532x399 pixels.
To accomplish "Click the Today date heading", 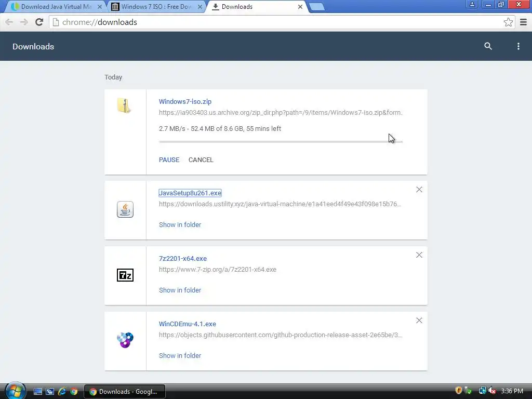I will pos(113,77).
